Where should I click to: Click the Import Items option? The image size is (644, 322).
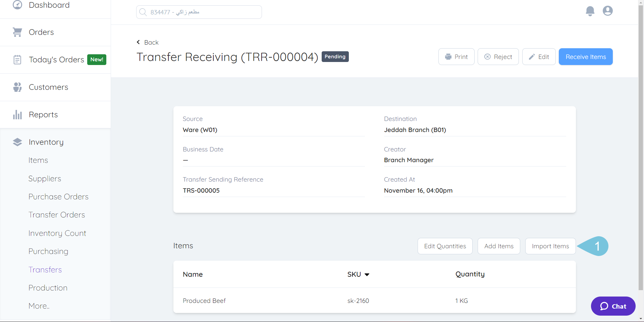[550, 246]
